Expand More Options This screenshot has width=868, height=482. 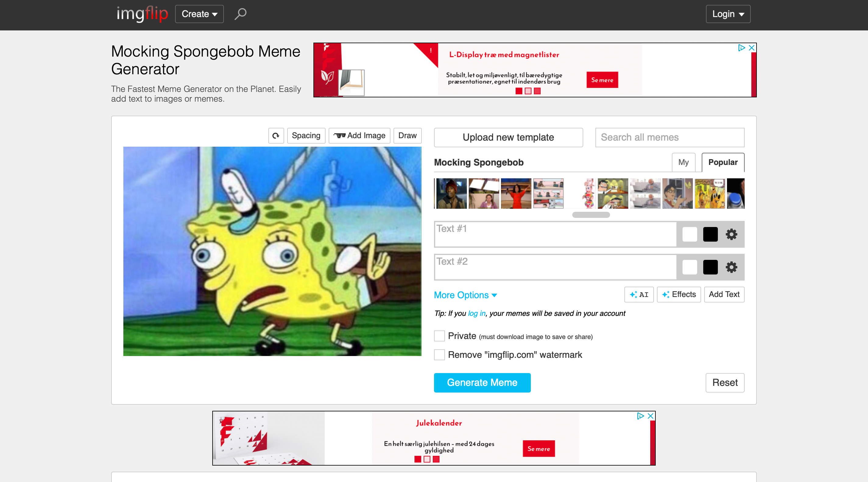click(x=466, y=295)
